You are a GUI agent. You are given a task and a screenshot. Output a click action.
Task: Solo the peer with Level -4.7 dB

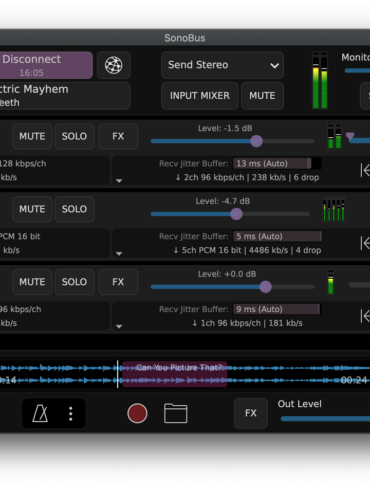(x=74, y=209)
